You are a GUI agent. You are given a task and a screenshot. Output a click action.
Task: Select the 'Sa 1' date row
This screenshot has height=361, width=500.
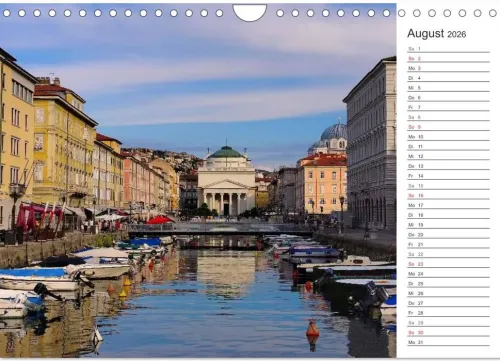(448, 49)
